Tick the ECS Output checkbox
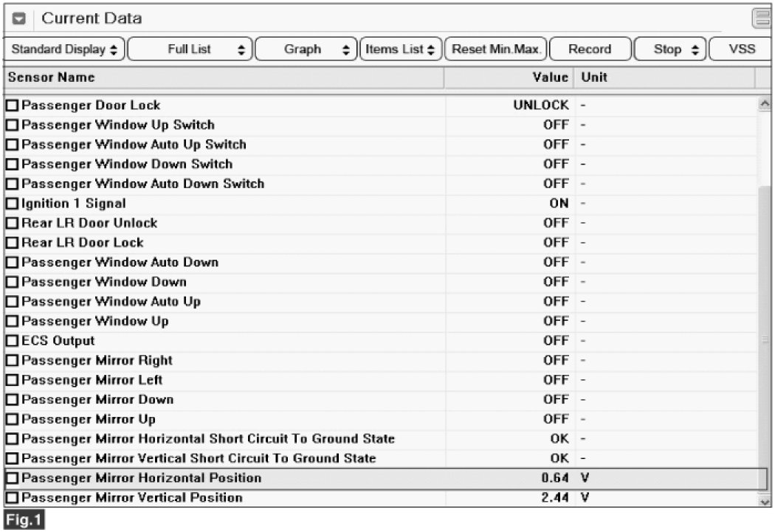 tap(12, 342)
